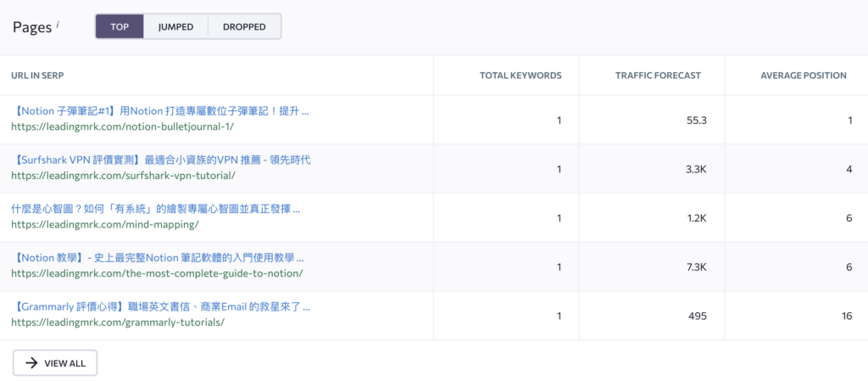Click average position 4 in Surfshark row
The image size is (868, 381).
[x=849, y=169]
